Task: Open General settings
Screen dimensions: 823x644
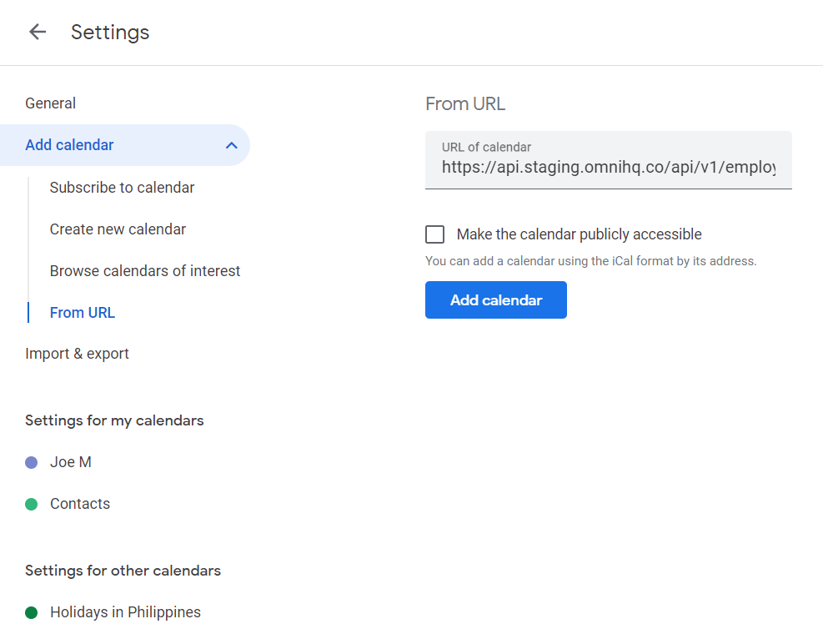Action: (50, 103)
